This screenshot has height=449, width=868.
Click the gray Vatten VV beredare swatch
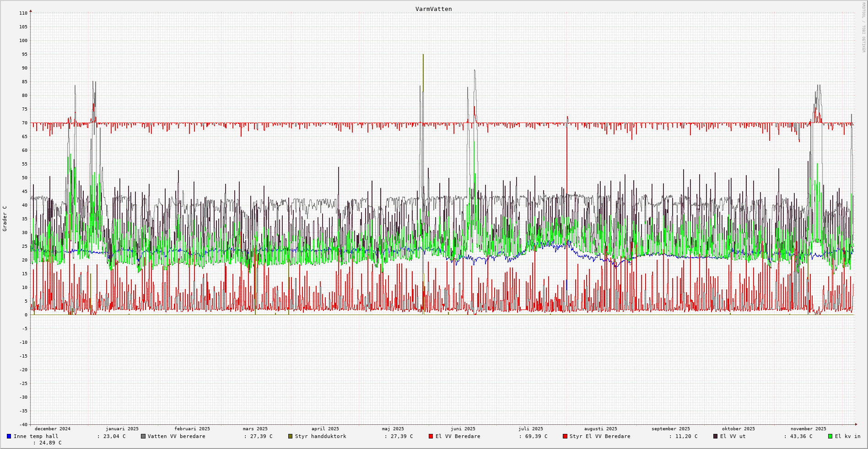click(143, 436)
